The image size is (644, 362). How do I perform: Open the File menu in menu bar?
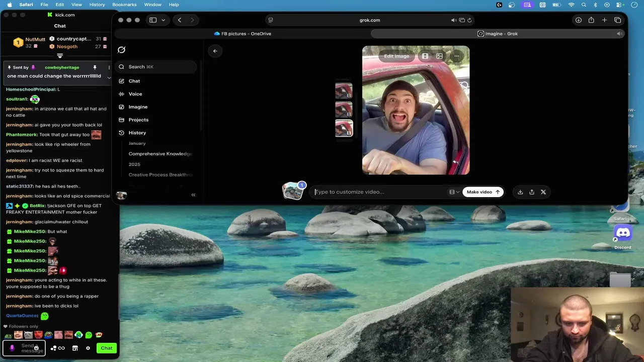pos(44,5)
